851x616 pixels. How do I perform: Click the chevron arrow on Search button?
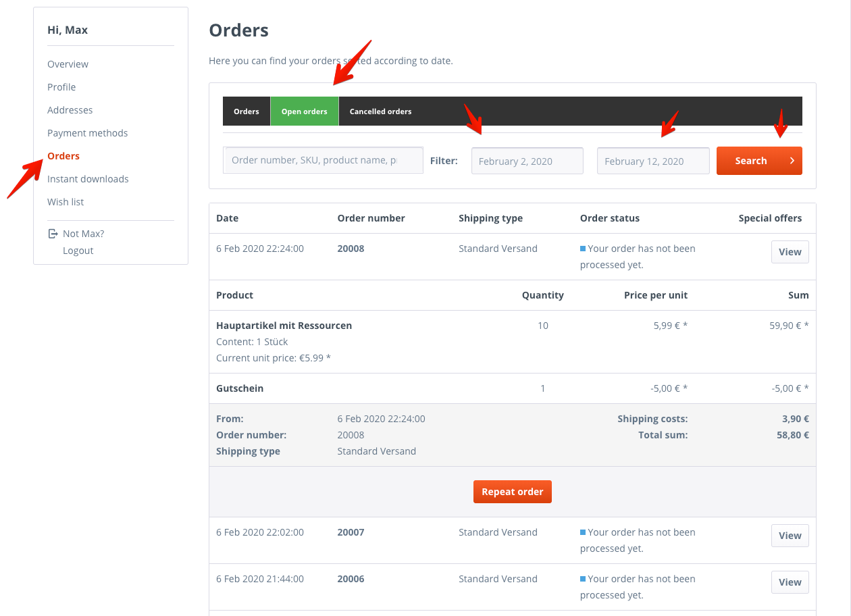pyautogui.click(x=792, y=161)
